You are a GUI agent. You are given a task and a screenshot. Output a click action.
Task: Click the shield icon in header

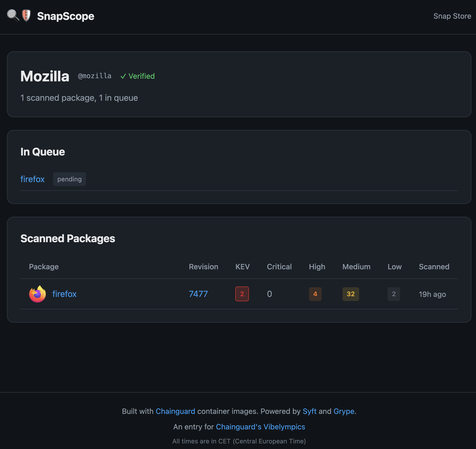tap(26, 15)
